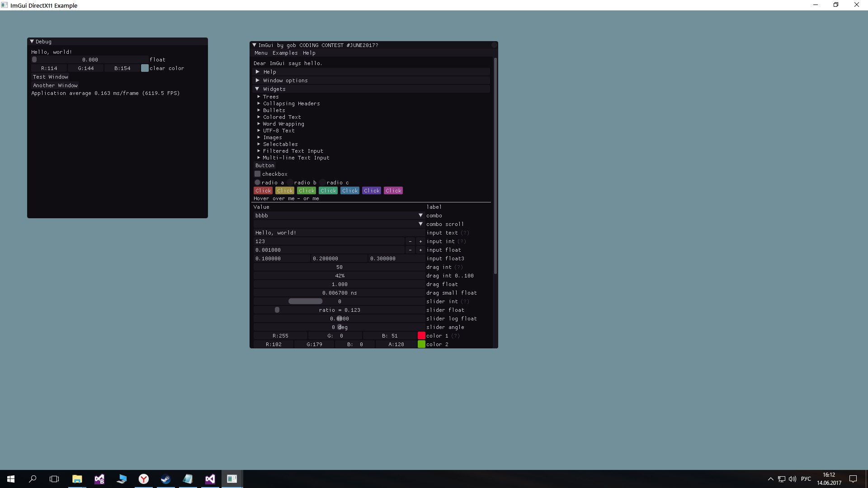Toggle the checkbox labeled checkbox
Viewport: 868px width, 488px height.
pyautogui.click(x=257, y=174)
